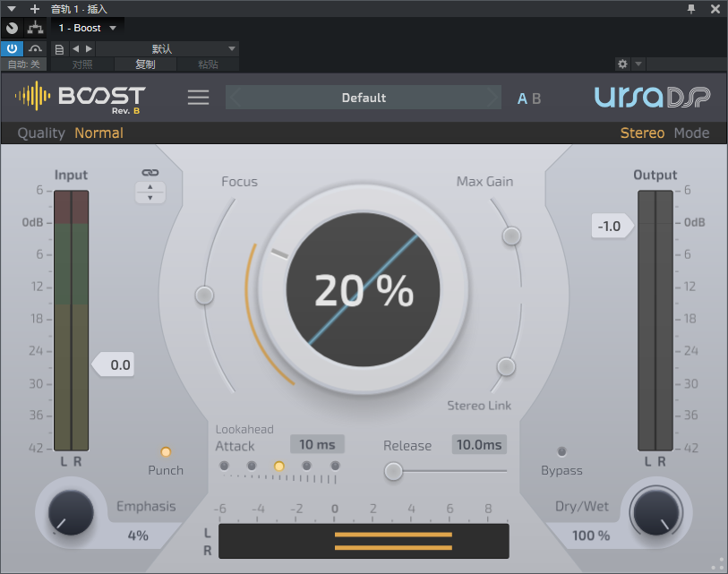Select next preset in Default bar
728x574 pixels.
pos(492,98)
